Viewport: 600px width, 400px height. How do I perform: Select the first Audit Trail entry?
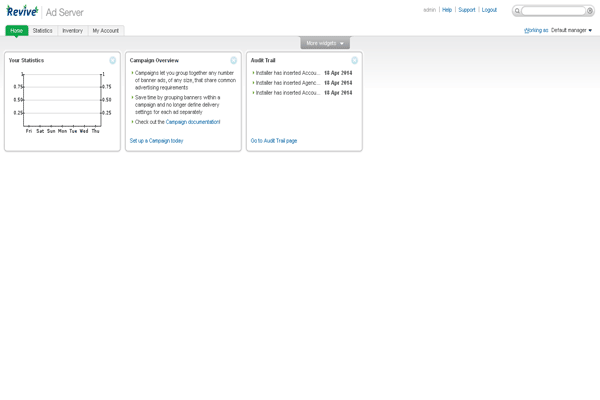click(x=288, y=73)
